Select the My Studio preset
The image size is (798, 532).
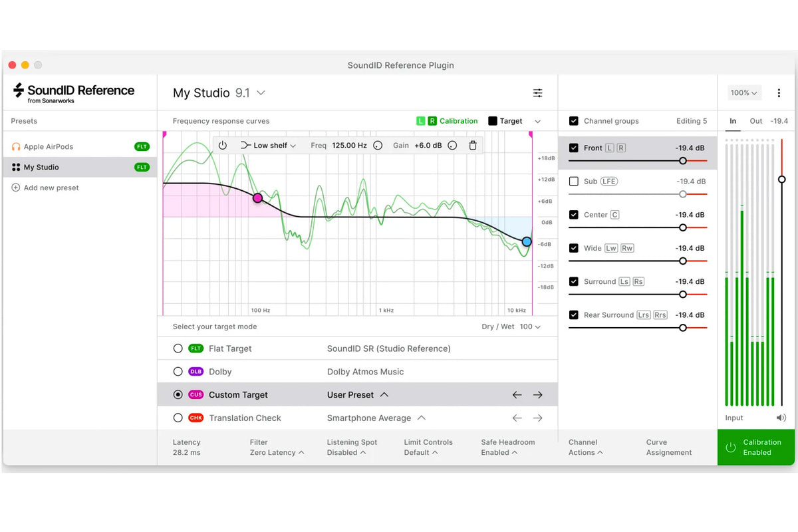(x=80, y=167)
